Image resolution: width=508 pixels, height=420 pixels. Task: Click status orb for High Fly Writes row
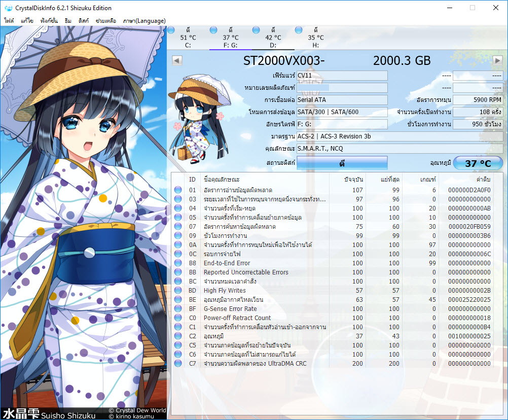(178, 291)
